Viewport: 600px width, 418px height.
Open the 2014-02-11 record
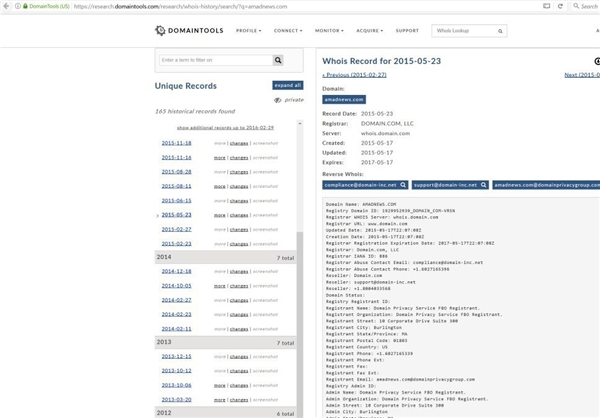[176, 329]
